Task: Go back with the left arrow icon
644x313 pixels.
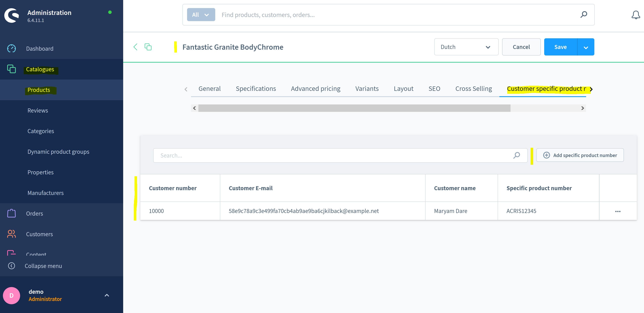Action: point(135,47)
